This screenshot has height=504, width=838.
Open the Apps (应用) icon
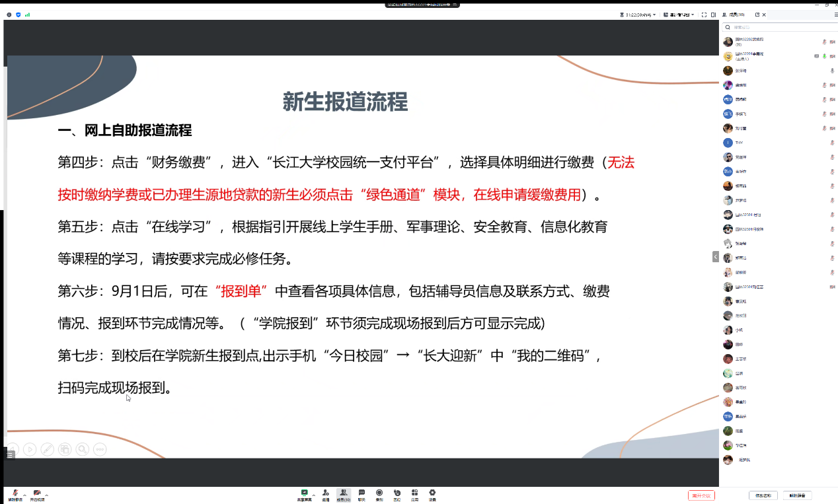click(414, 495)
